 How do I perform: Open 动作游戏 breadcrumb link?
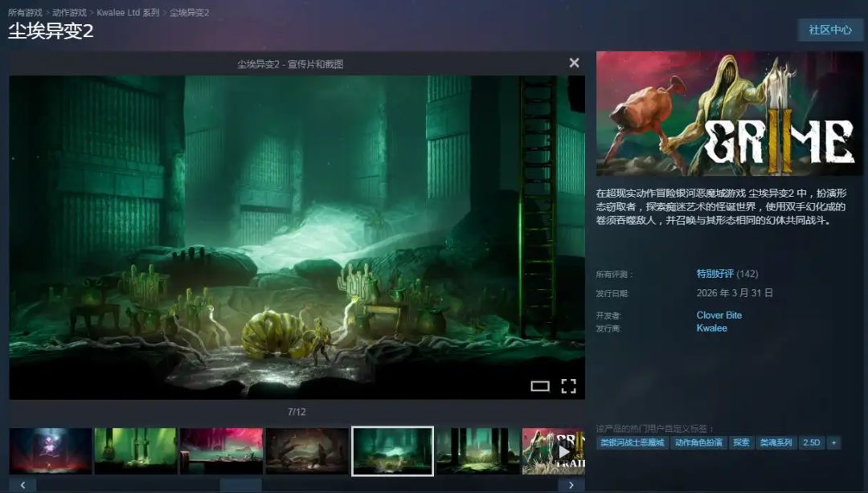[70, 12]
